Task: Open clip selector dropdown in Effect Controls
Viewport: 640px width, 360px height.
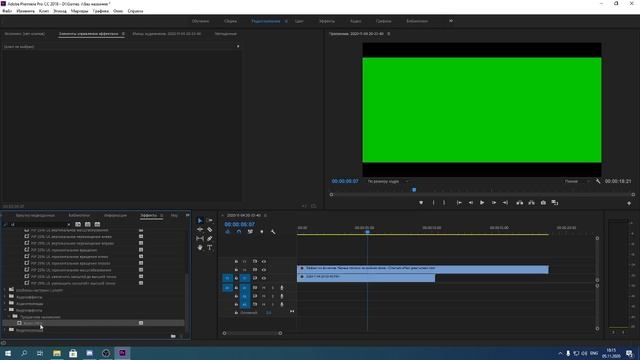Action: pos(238,47)
